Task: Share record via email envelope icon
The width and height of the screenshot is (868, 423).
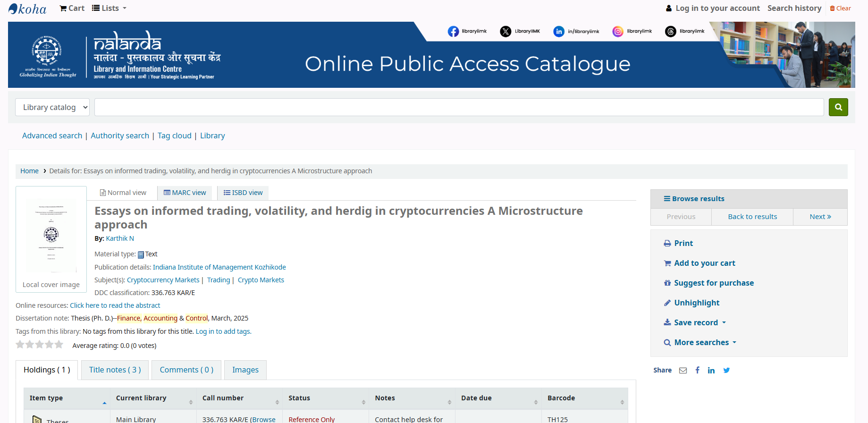Action: 683,371
